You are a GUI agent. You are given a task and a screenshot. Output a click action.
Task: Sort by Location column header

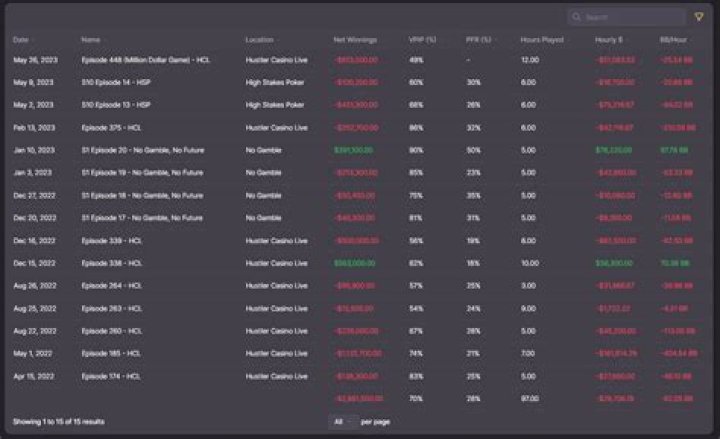[x=260, y=40]
